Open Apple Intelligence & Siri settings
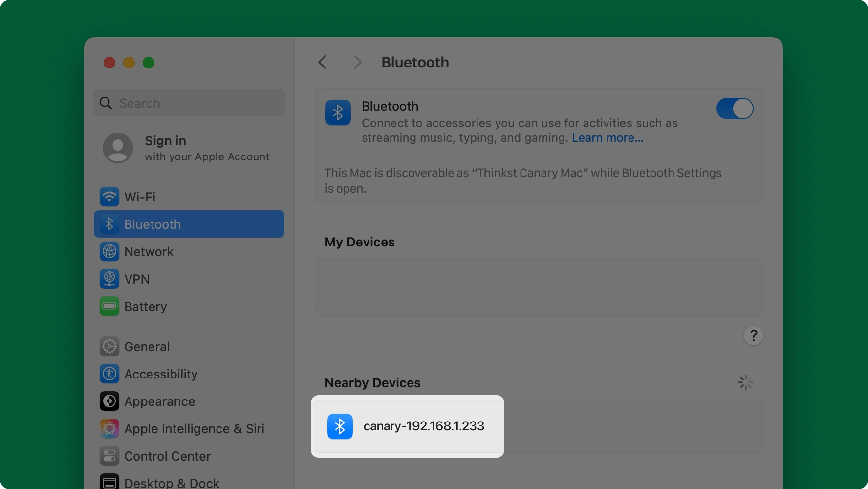 pos(189,429)
